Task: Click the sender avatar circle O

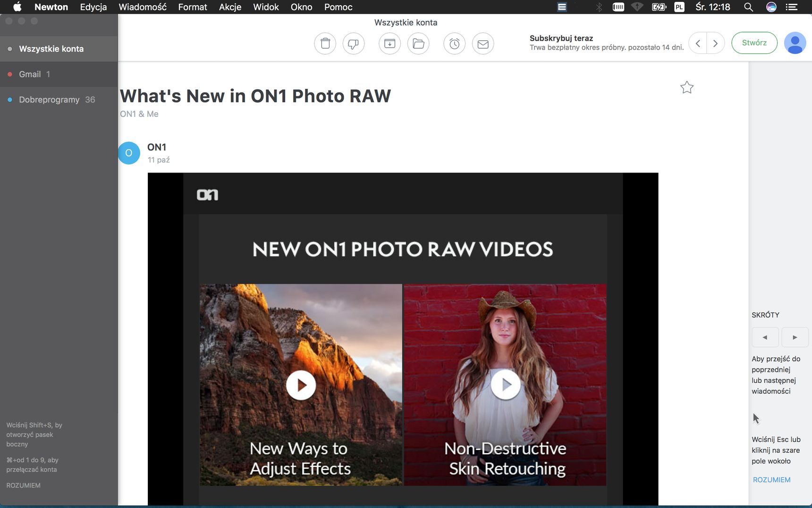Action: [129, 153]
